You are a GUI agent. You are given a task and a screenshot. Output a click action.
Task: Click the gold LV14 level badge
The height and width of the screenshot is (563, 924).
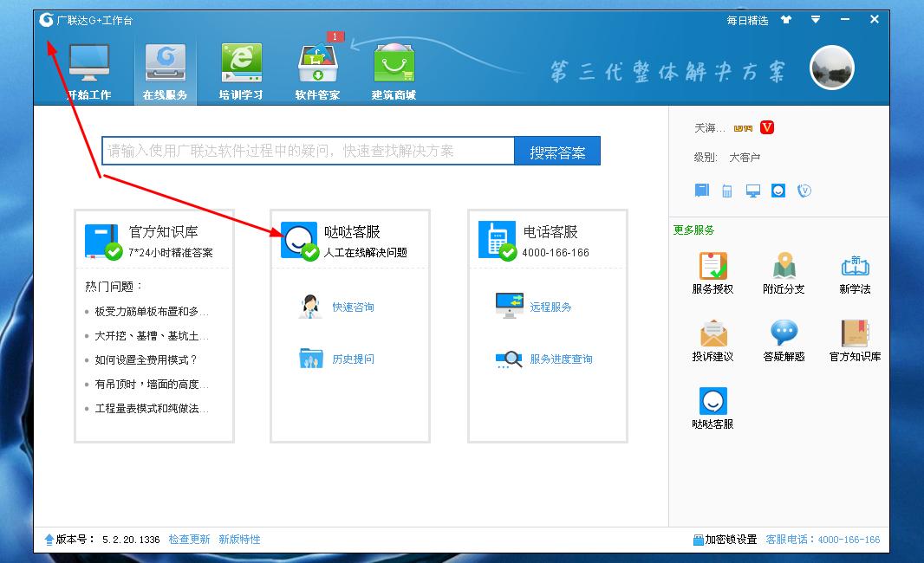(x=743, y=128)
